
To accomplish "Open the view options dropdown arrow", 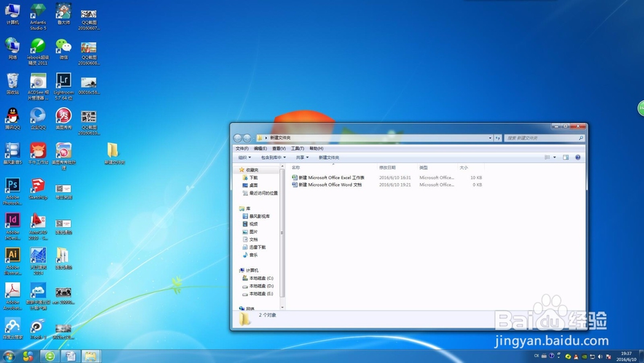I will (x=554, y=157).
